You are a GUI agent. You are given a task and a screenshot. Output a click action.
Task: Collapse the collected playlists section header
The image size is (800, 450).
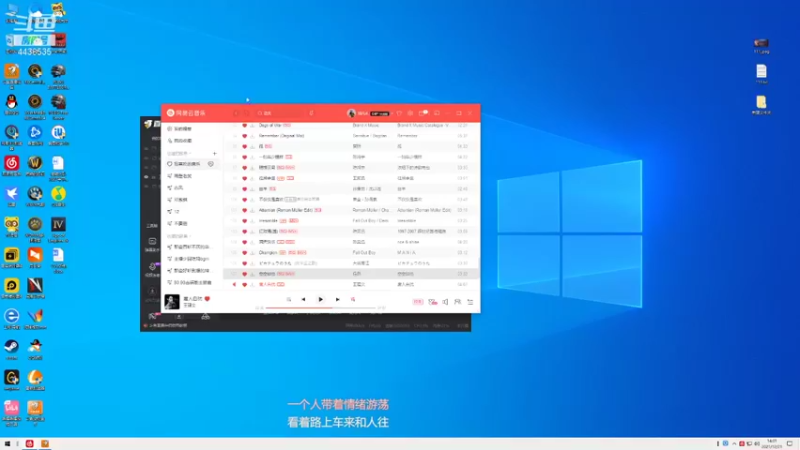179,236
